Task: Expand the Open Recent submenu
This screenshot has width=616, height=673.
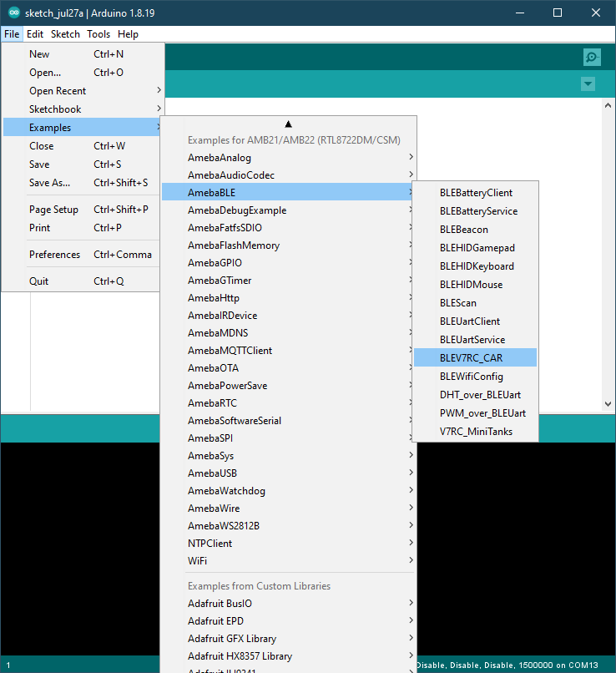Action: 82,91
